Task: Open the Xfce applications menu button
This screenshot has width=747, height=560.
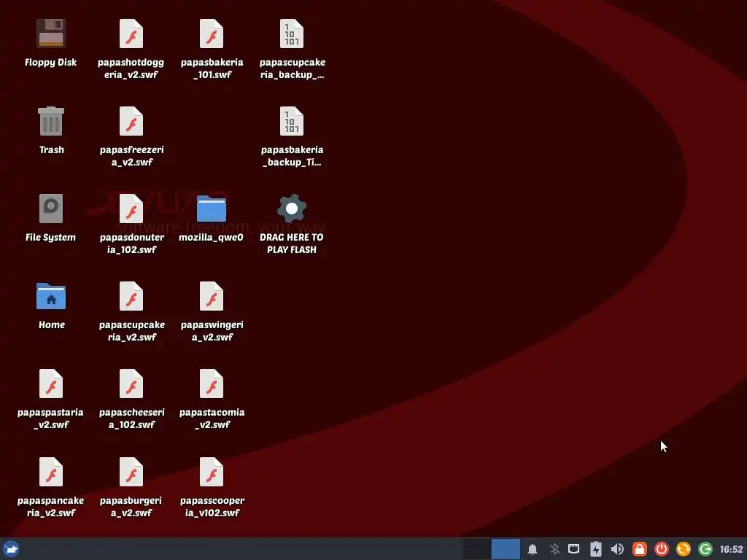Action: point(10,549)
